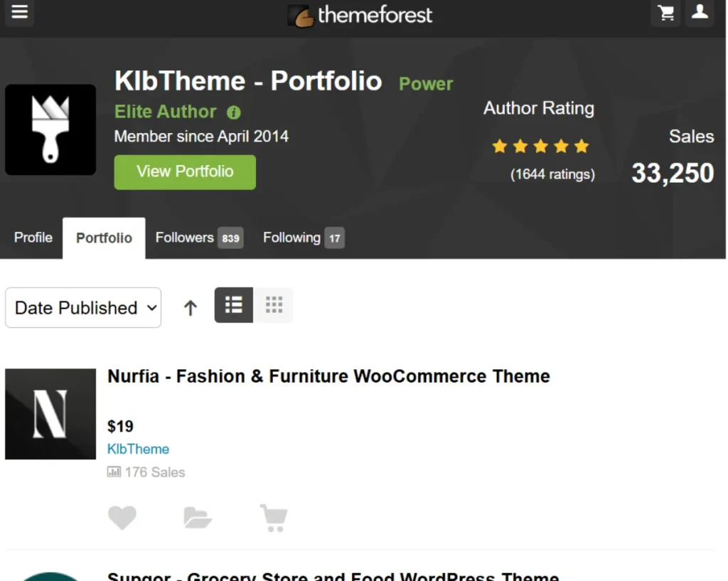
Task: Click the 176 Sales text
Action: [155, 472]
